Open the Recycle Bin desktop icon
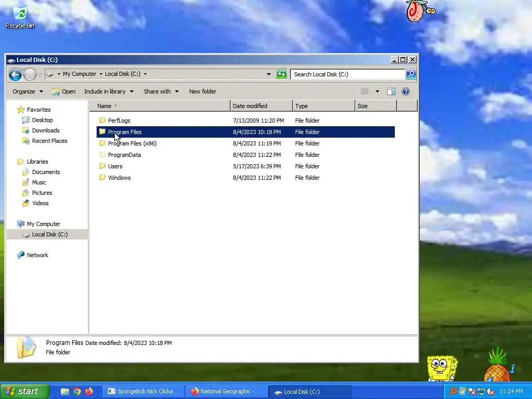This screenshot has width=532, height=399. (x=20, y=18)
